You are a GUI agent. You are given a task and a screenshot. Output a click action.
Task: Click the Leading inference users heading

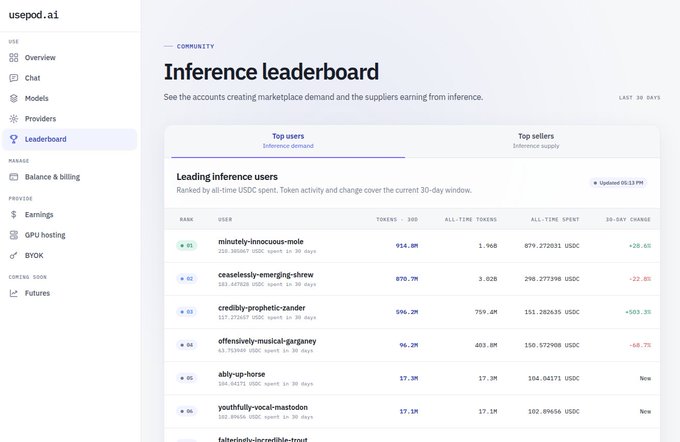[x=227, y=177]
